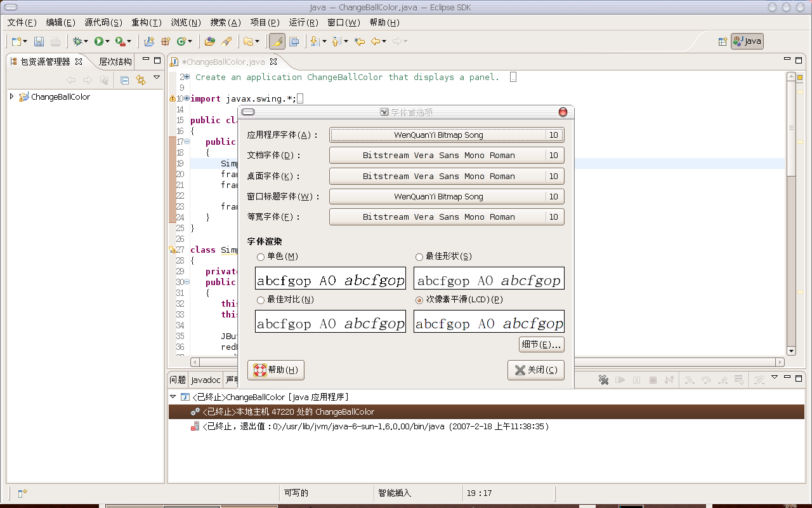The height and width of the screenshot is (508, 812).
Task: Open the 运行(R) menu
Action: click(304, 22)
